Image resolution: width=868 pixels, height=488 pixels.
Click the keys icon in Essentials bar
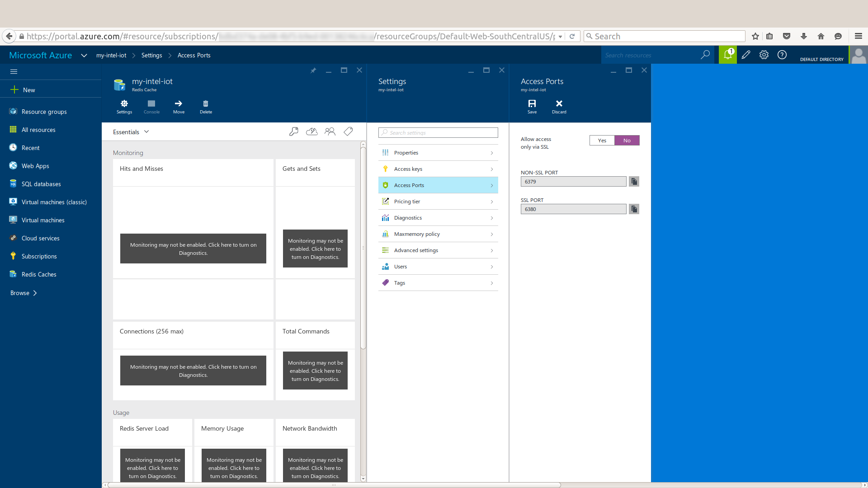(294, 131)
